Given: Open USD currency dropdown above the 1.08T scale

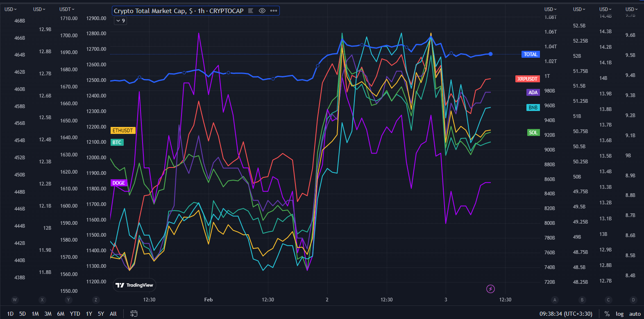Looking at the screenshot, I should (550, 9).
